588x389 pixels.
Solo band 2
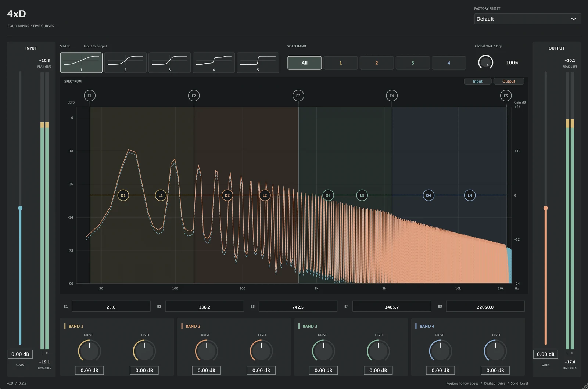377,63
